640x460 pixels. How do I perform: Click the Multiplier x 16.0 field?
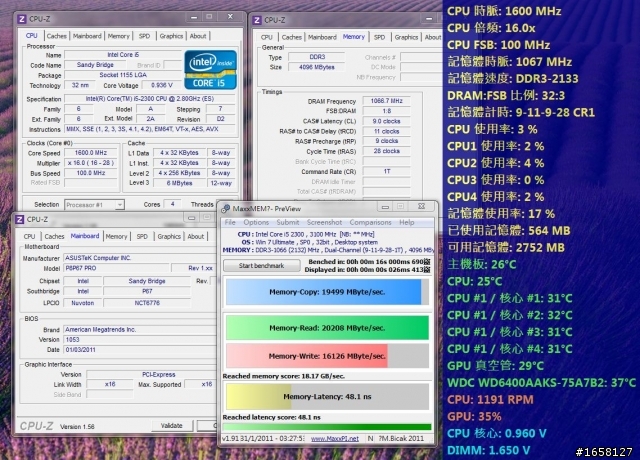91,163
